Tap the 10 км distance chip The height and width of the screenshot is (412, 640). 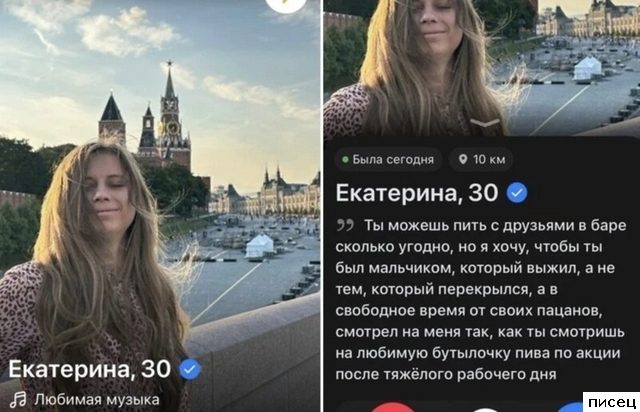pos(482,159)
